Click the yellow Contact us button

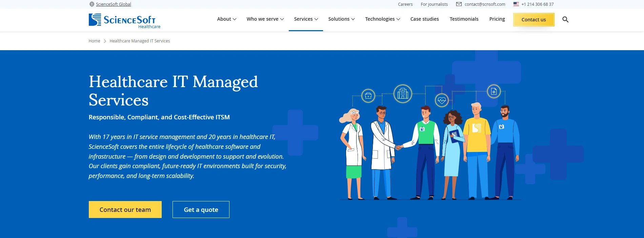tap(534, 20)
